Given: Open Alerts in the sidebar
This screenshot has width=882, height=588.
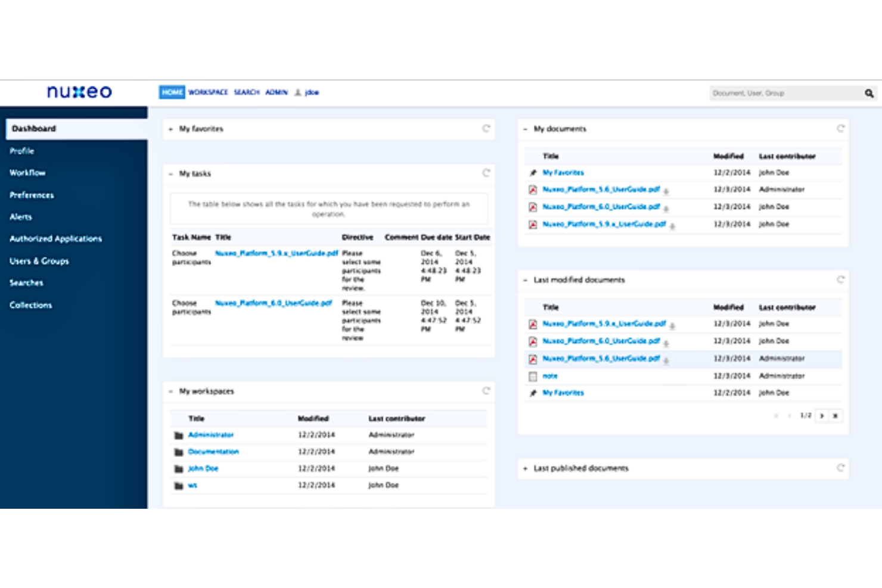Looking at the screenshot, I should 21,217.
